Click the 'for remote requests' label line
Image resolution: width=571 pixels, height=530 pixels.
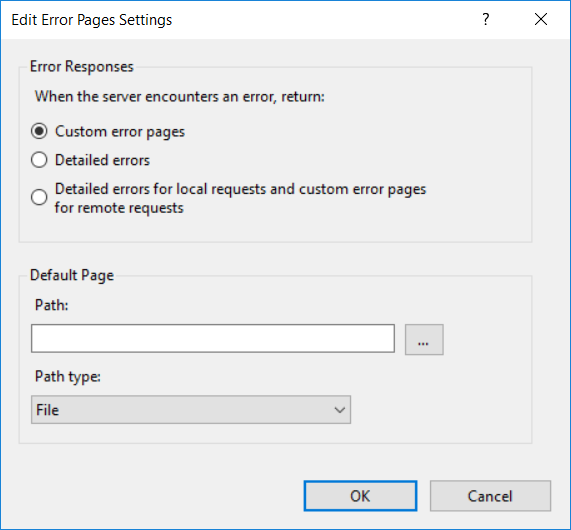119,208
